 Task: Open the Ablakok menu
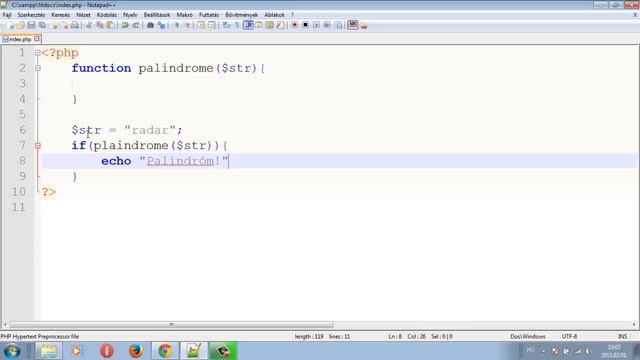point(274,15)
